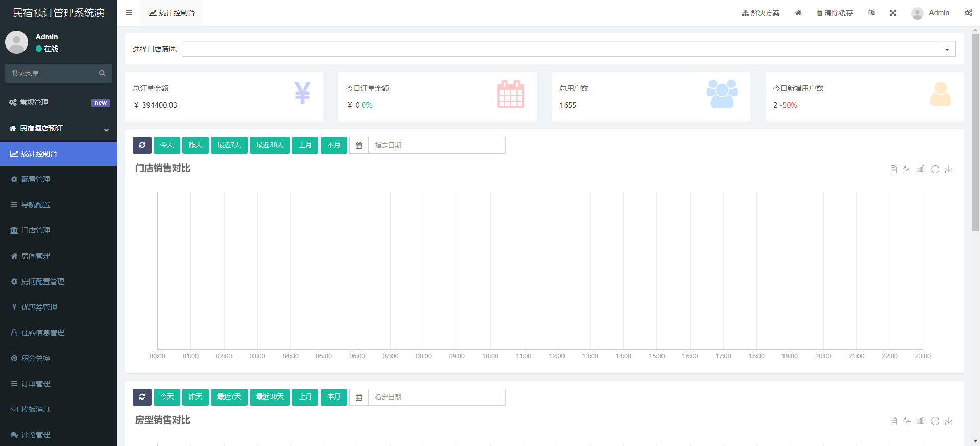
Task: Click 清除缓存 in the top bar
Action: tap(835, 13)
